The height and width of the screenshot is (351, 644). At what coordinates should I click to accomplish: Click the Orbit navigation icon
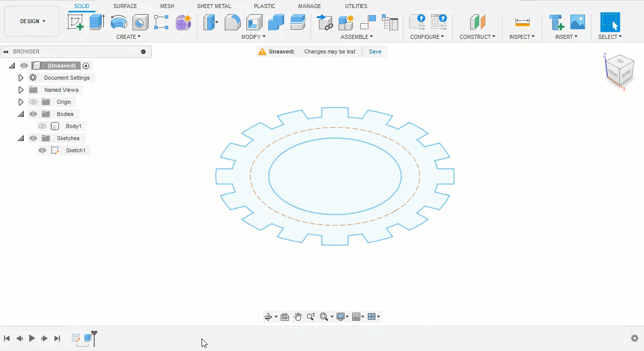(268, 317)
